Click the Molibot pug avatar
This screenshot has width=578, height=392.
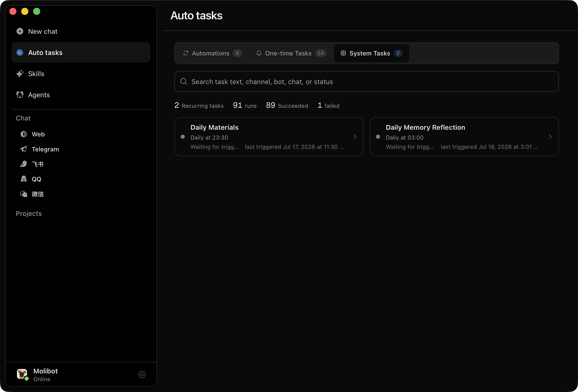pos(22,374)
